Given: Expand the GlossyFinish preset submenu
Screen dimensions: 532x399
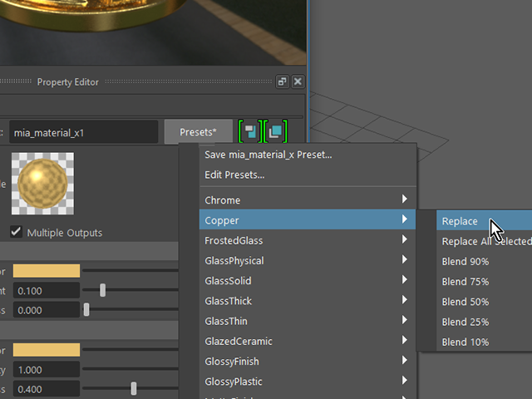Looking at the screenshot, I should 308,361.
